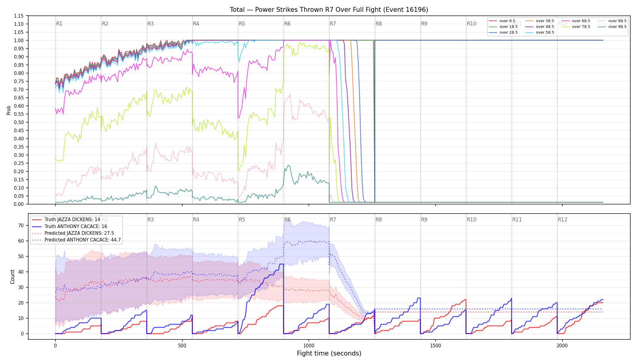
Task: Click the R5 round marker in bottom chart
Action: (x=242, y=220)
